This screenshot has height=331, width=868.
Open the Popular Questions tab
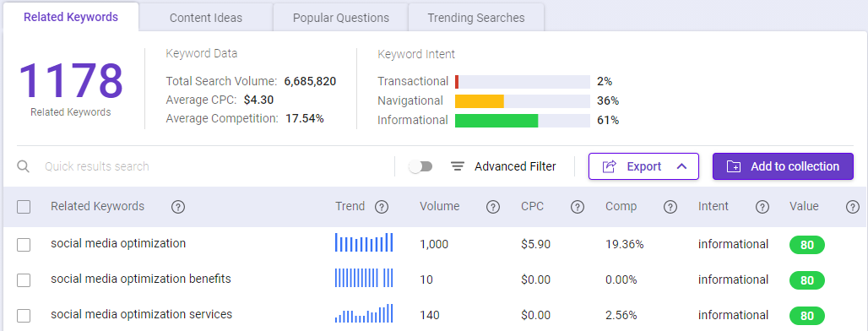341,18
